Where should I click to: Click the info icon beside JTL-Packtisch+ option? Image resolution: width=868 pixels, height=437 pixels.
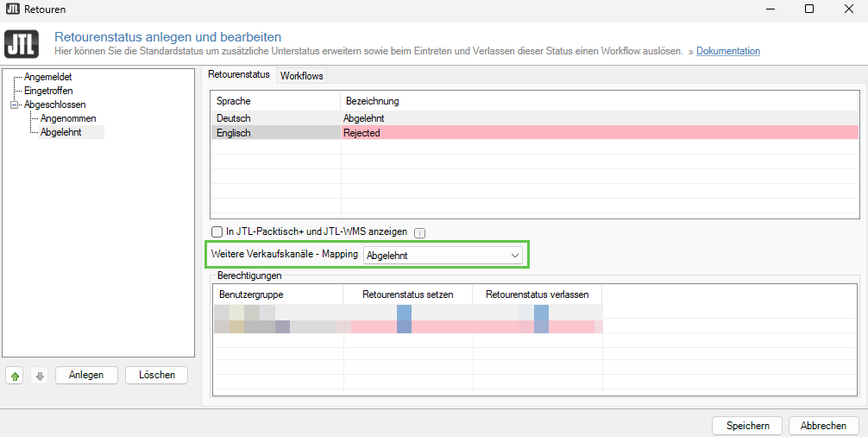(x=419, y=232)
